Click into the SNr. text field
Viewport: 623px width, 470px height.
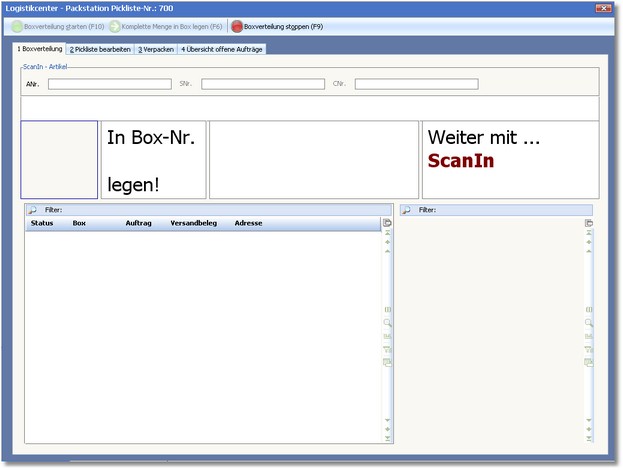click(262, 84)
